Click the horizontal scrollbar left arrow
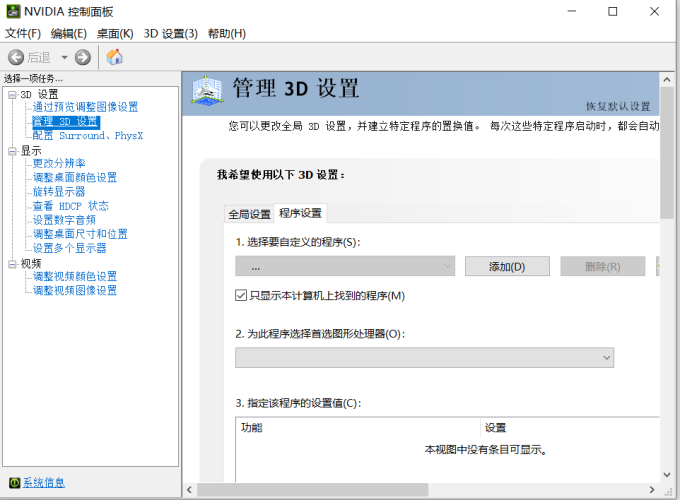The height and width of the screenshot is (500, 680). (x=189, y=490)
